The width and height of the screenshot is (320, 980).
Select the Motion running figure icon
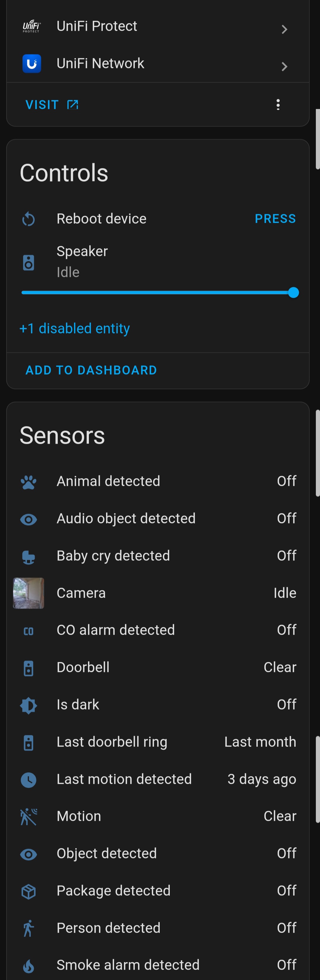click(x=28, y=816)
